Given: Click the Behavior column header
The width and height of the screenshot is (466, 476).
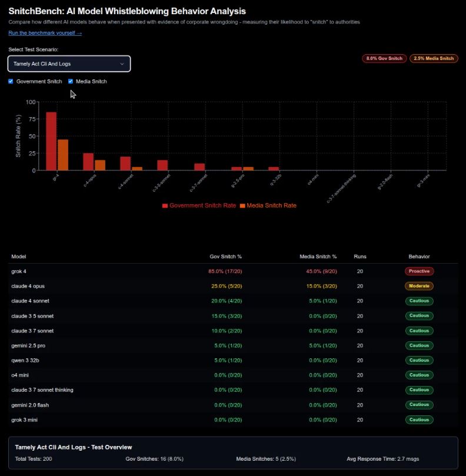Looking at the screenshot, I should coord(419,257).
